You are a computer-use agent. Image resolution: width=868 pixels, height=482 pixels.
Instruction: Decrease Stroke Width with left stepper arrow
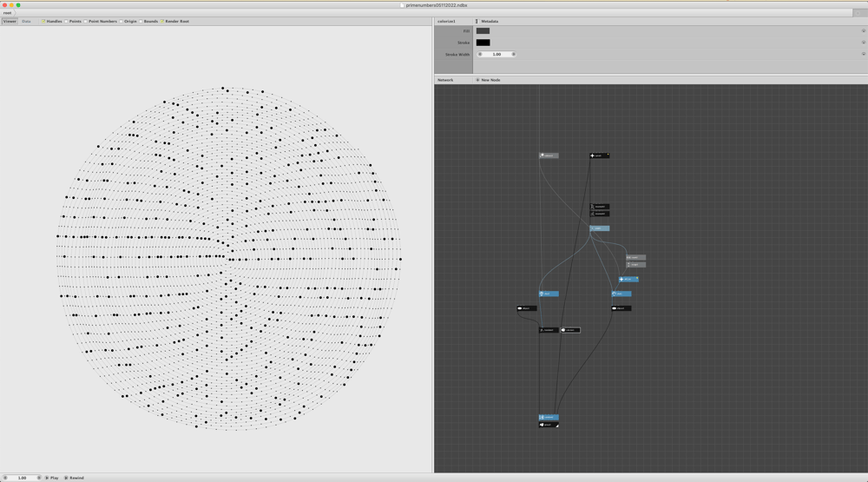(480, 55)
